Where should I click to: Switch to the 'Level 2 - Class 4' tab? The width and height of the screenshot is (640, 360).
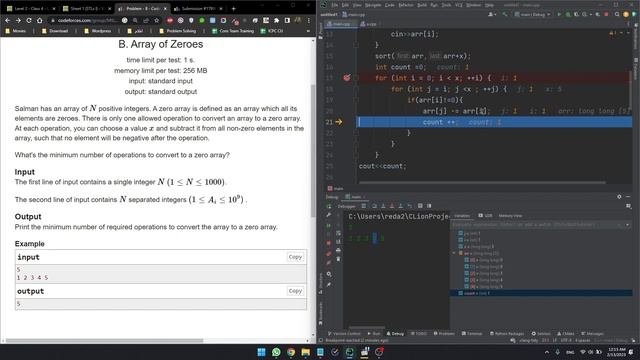click(31, 8)
